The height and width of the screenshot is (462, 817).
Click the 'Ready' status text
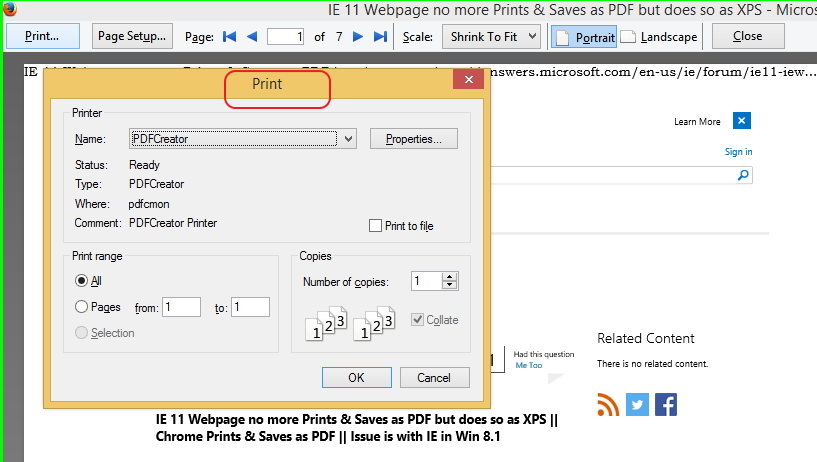click(144, 165)
